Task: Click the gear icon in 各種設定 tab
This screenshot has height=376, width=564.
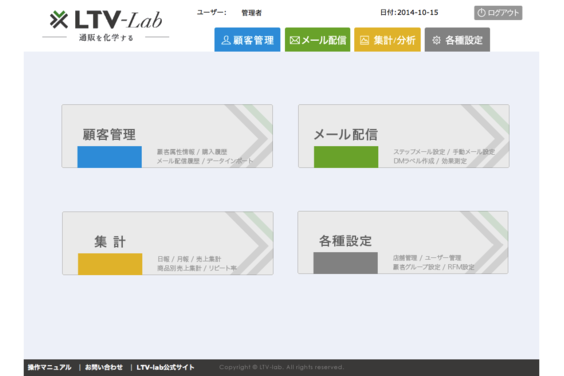Action: point(436,40)
